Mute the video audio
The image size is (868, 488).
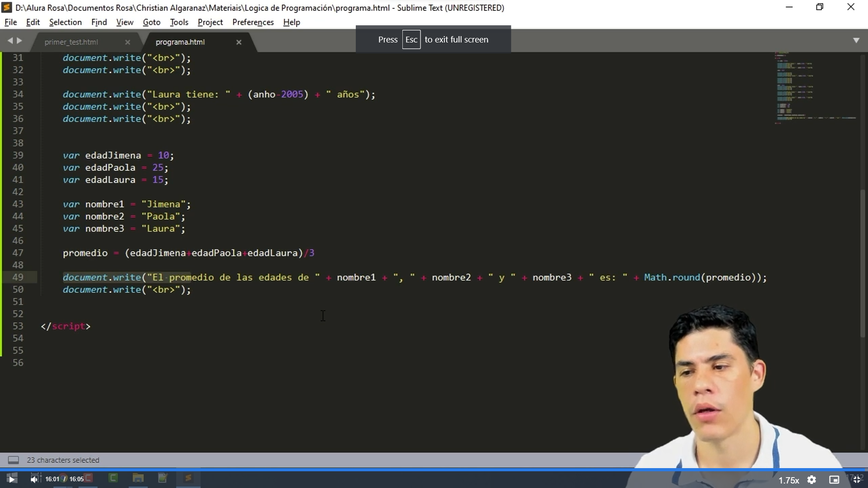pyautogui.click(x=34, y=479)
